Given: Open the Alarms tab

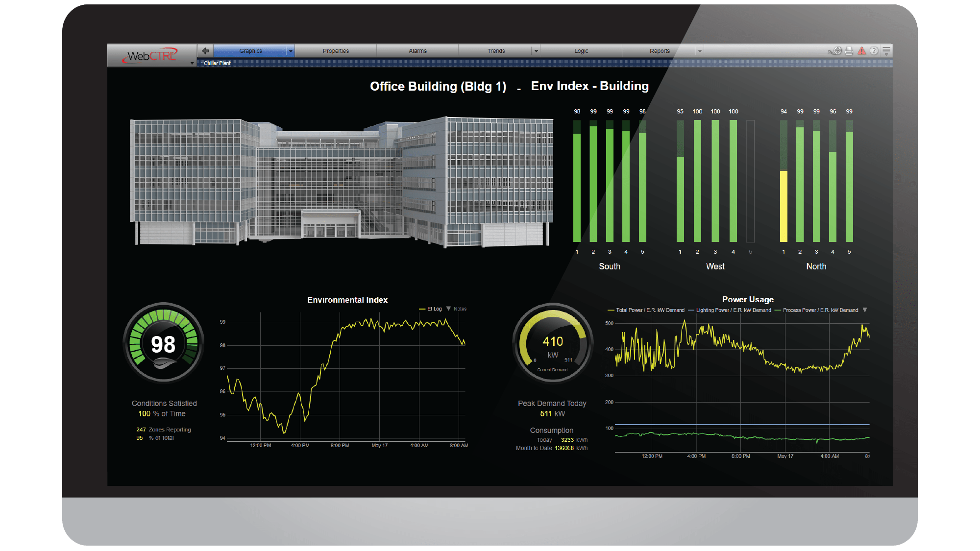Looking at the screenshot, I should tap(417, 51).
